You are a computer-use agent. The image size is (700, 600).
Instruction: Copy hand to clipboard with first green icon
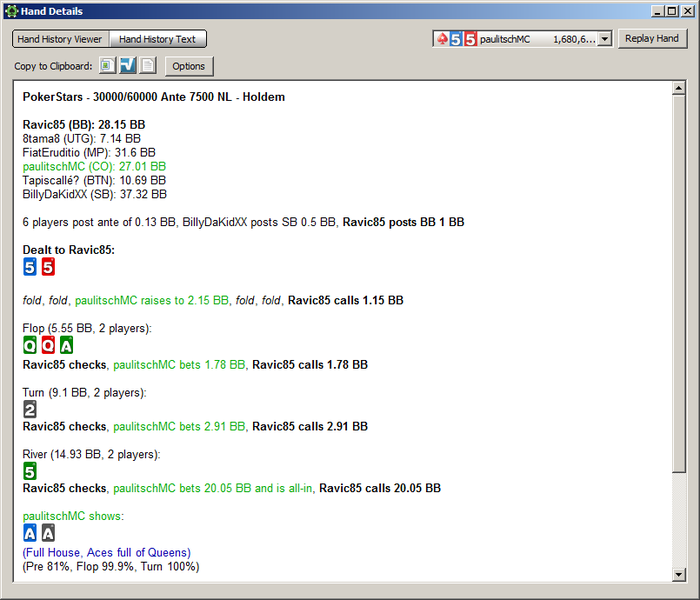(107, 66)
